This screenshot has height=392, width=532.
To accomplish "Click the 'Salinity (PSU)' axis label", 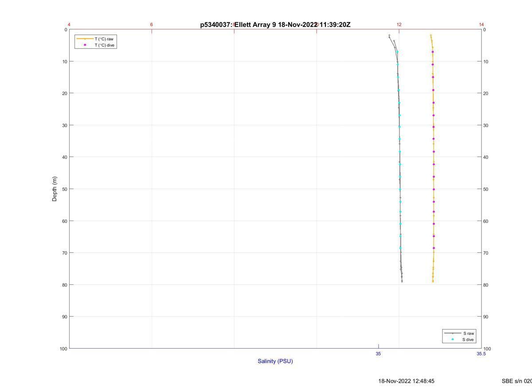I will click(275, 361).
